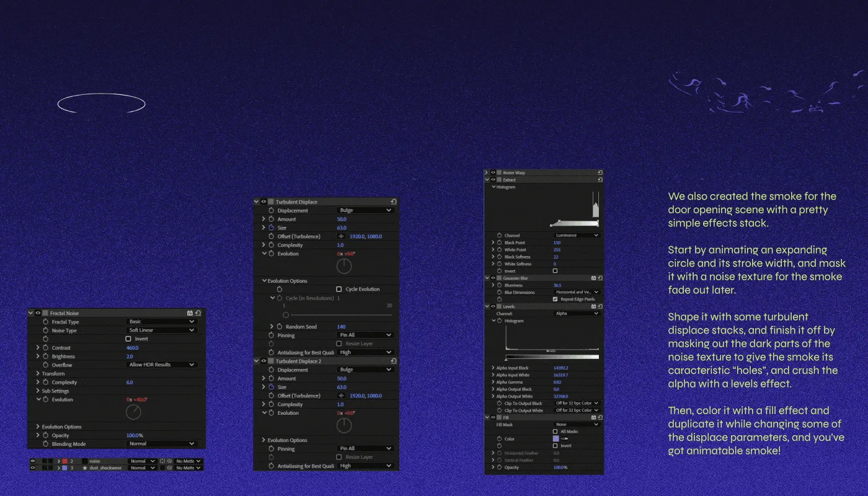This screenshot has width=868, height=496.
Task: Click the Contrast value 460.0
Action: 133,348
